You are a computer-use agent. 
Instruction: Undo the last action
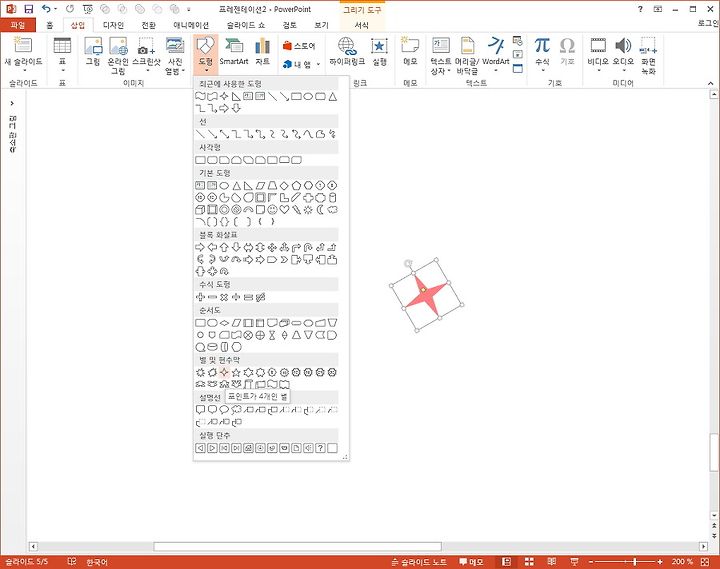coord(46,9)
